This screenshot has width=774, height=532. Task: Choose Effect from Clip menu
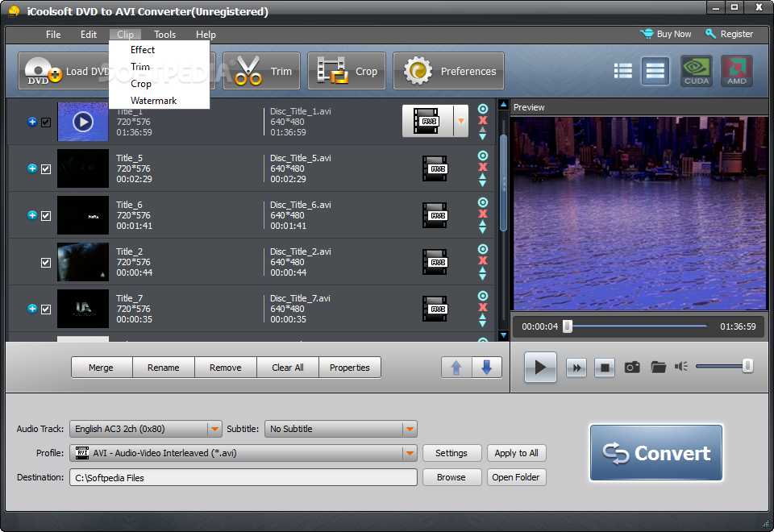pos(143,50)
